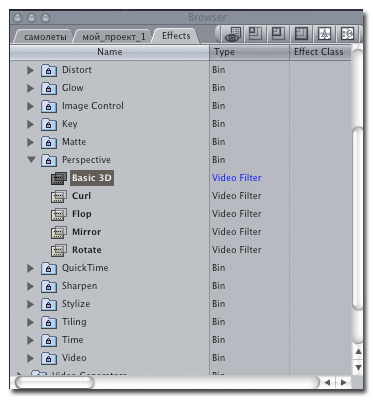373x402 pixels.
Task: Click the horizontal scrollbar thumb
Action: pos(55,382)
